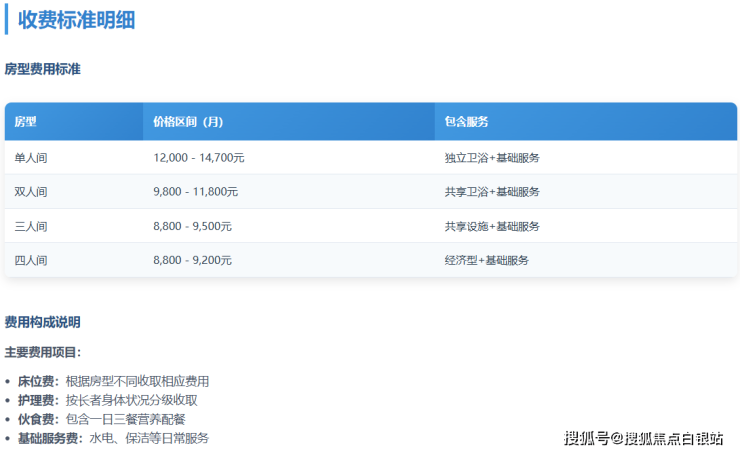Select the 单人间 room type cell
Screen dimensions: 740x454
[31, 158]
